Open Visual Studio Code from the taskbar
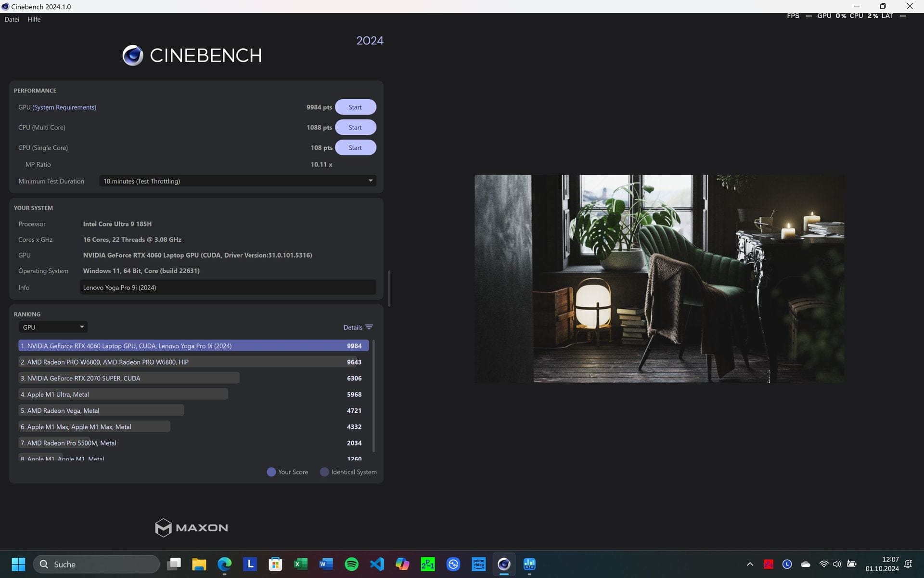Screen dimensions: 924x578 (377, 564)
